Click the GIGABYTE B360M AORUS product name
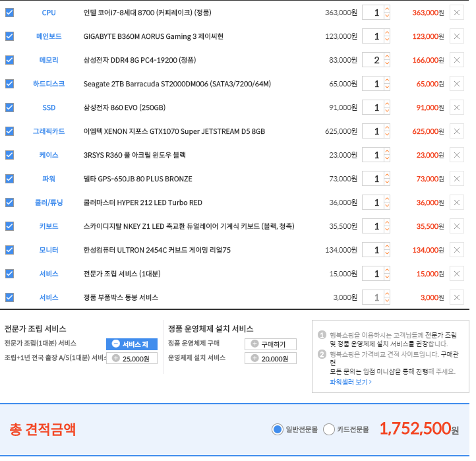The image size is (476, 461). tap(154, 36)
